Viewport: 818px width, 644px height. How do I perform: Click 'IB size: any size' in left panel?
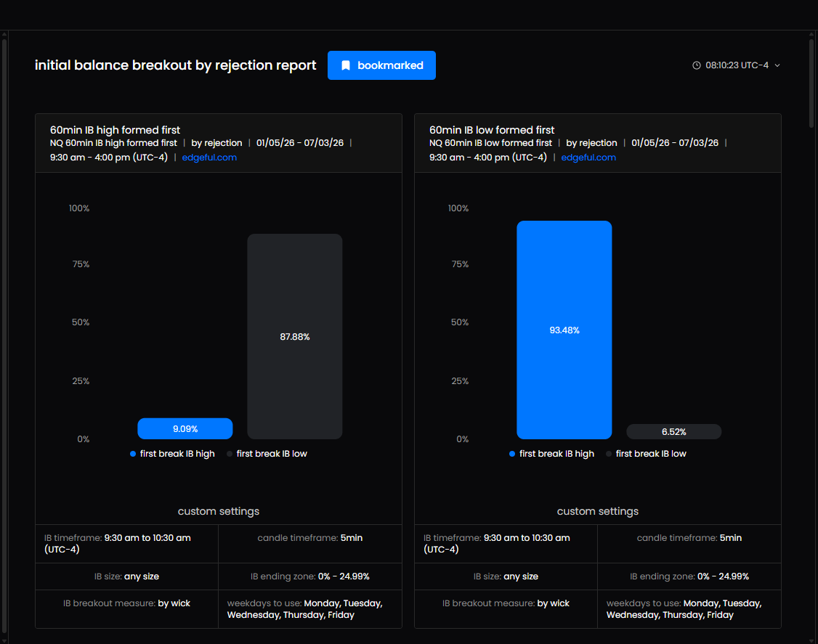click(127, 576)
